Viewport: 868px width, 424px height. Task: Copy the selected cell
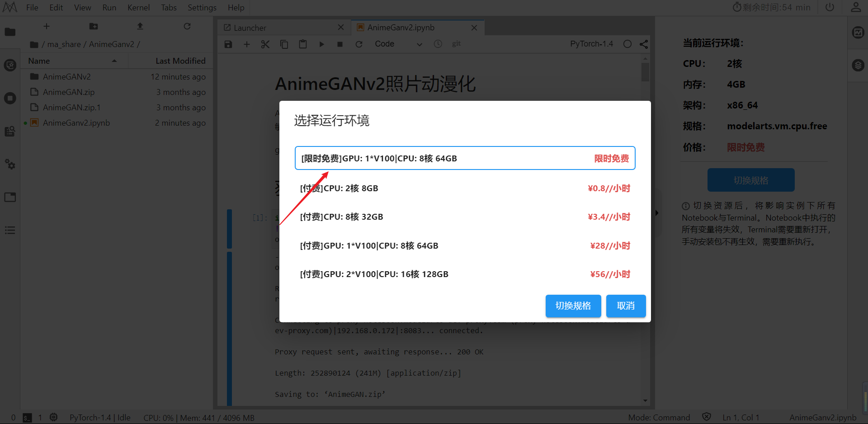point(284,44)
